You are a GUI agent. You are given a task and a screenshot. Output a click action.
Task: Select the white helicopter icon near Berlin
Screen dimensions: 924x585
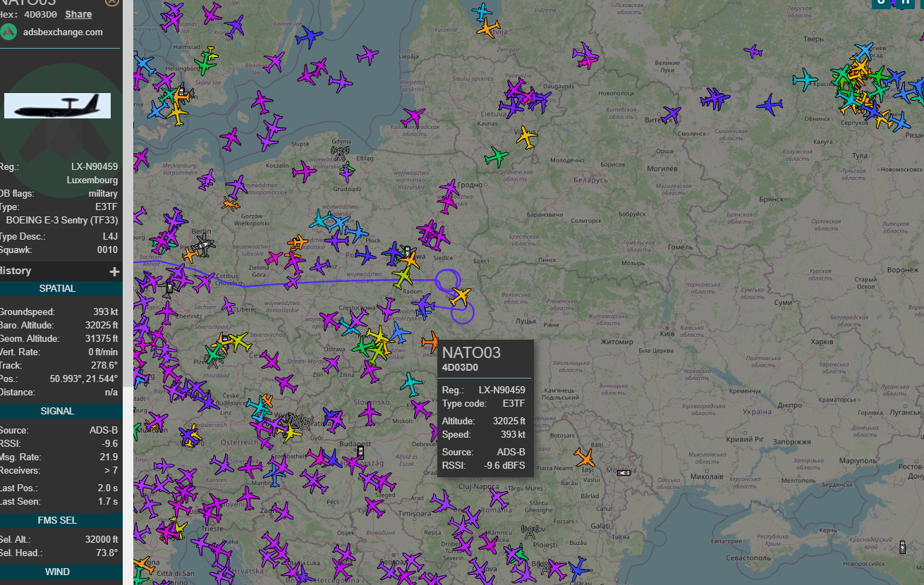(x=204, y=247)
